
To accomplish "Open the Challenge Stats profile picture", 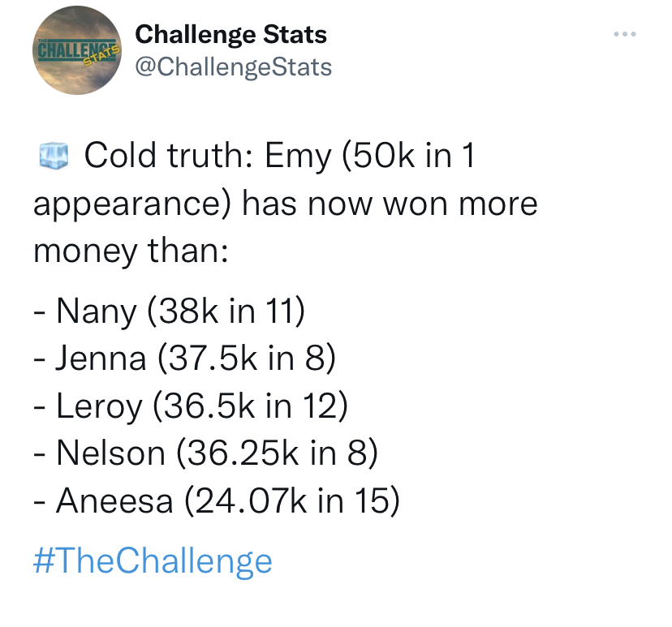I will point(77,50).
